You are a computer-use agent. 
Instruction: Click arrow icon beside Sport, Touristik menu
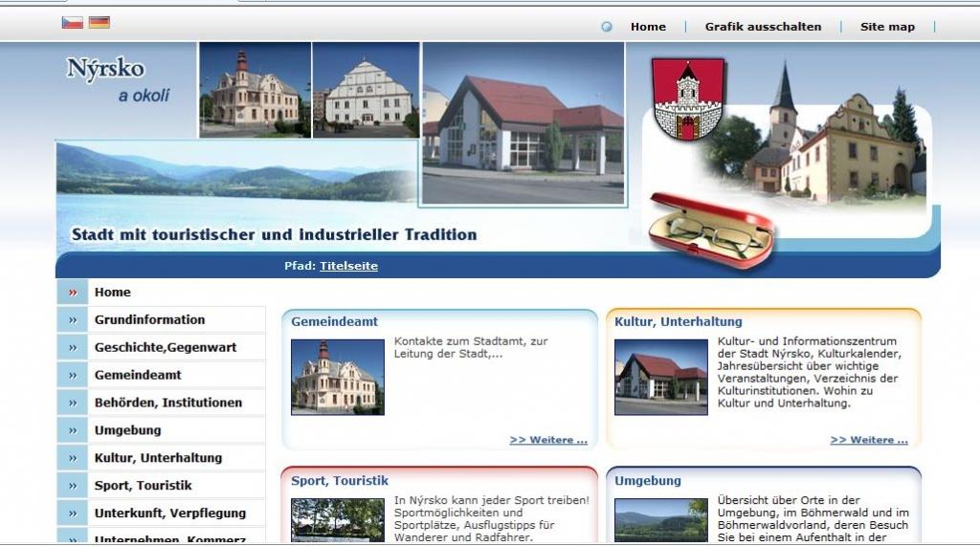point(73,486)
